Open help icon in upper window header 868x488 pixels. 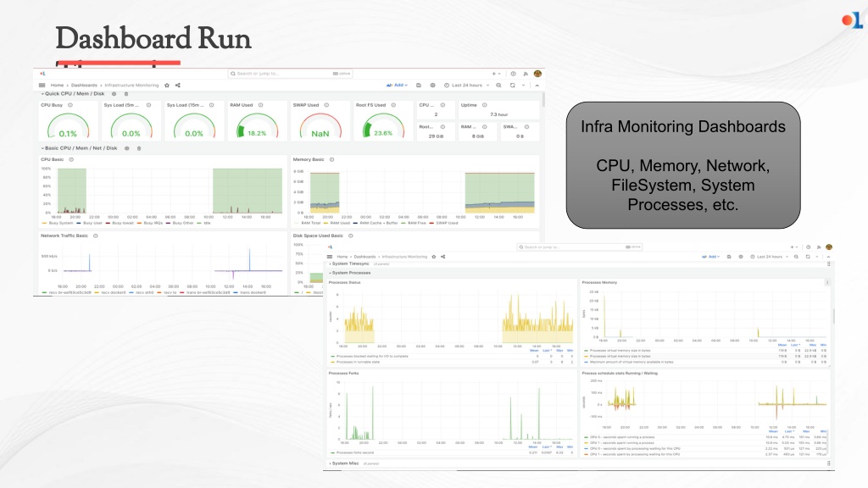click(x=513, y=74)
